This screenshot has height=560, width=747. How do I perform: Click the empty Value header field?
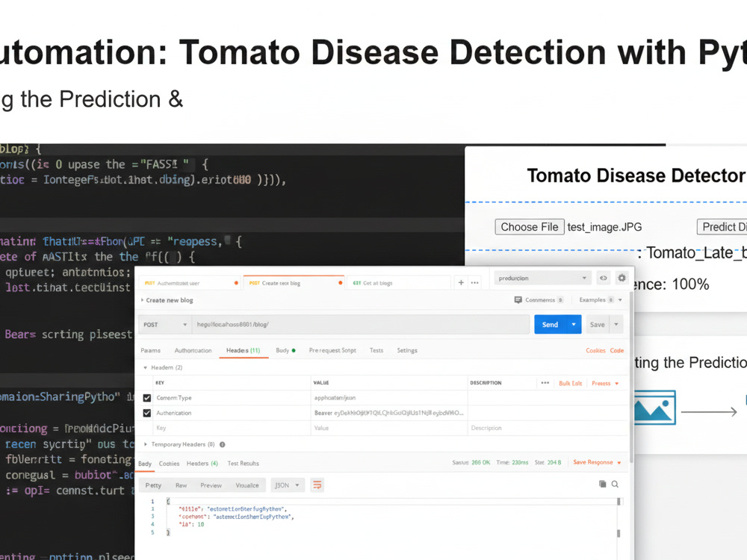389,428
